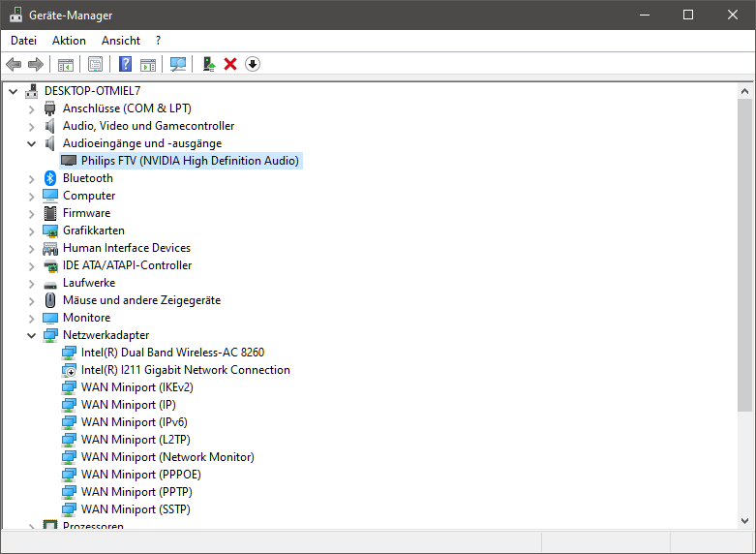The height and width of the screenshot is (554, 756).
Task: Click the Back arrow toolbar icon
Action: click(14, 64)
